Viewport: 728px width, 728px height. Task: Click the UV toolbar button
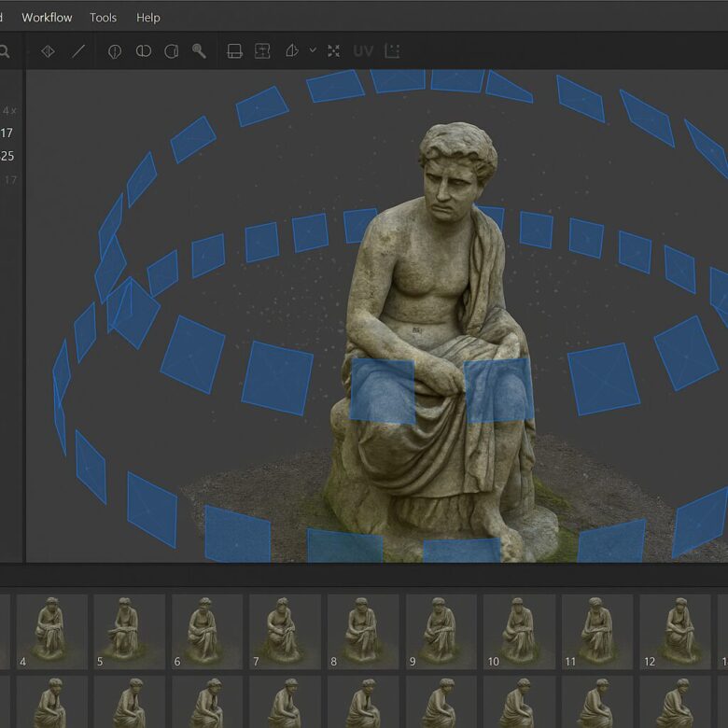pyautogui.click(x=363, y=51)
